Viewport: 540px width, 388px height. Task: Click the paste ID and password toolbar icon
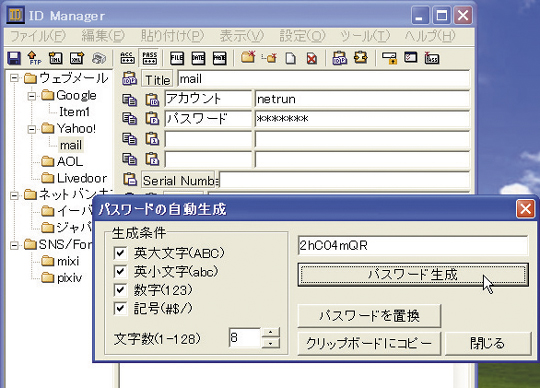[x=340, y=58]
